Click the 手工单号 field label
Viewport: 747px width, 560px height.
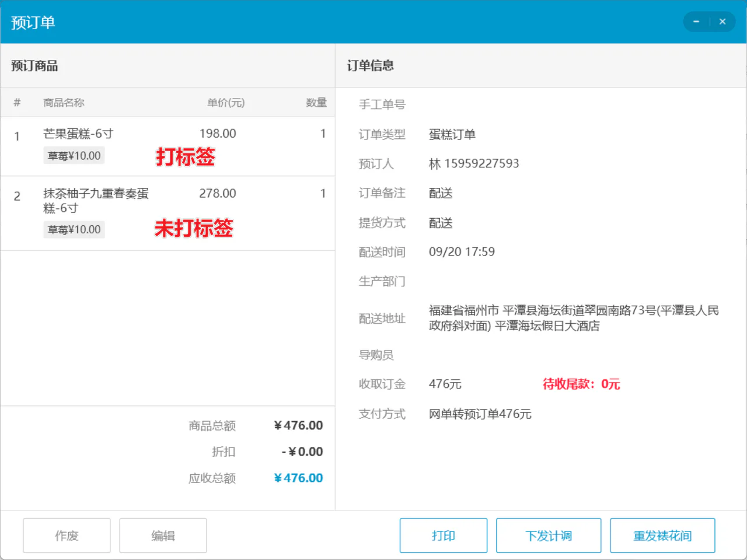(x=382, y=104)
